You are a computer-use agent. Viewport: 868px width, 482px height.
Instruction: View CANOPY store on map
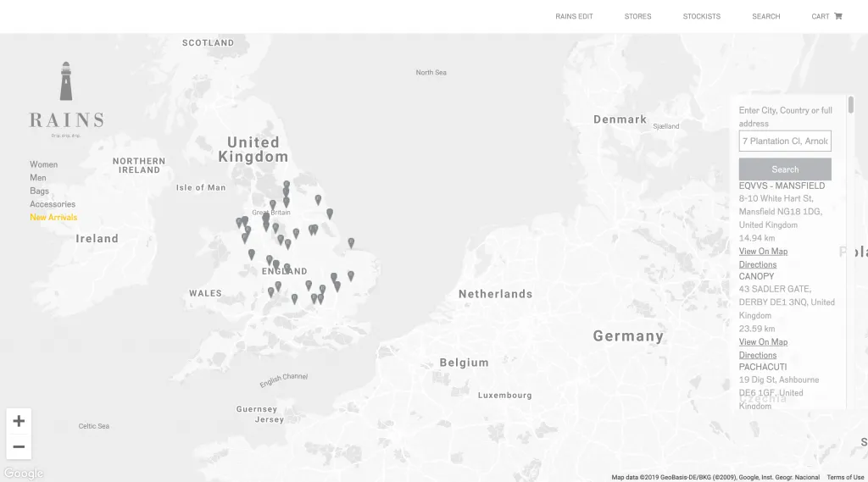click(763, 342)
